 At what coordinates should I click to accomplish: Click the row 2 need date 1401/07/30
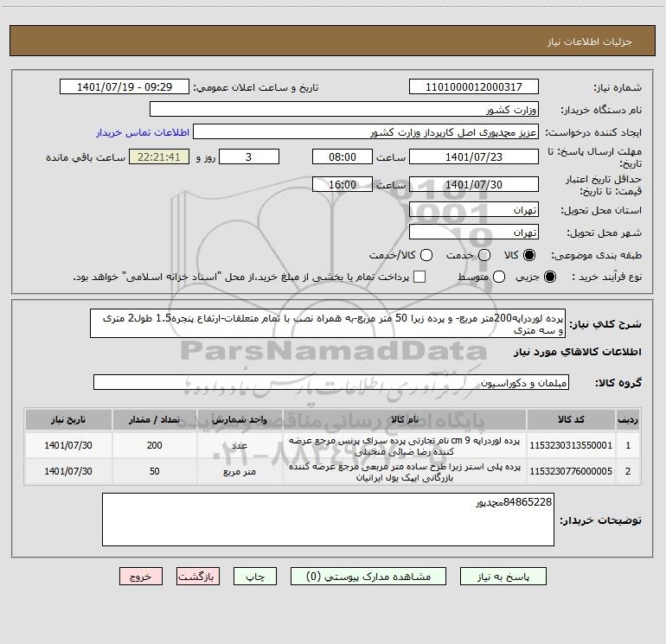click(68, 471)
